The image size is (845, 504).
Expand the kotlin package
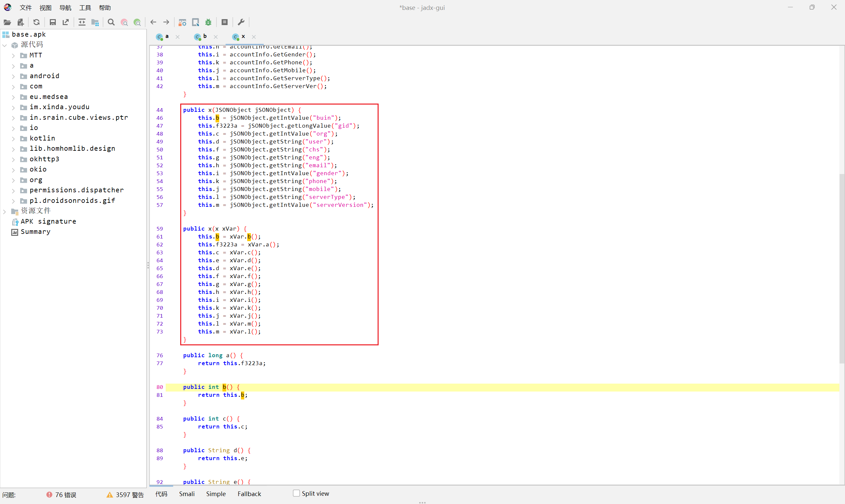point(13,139)
